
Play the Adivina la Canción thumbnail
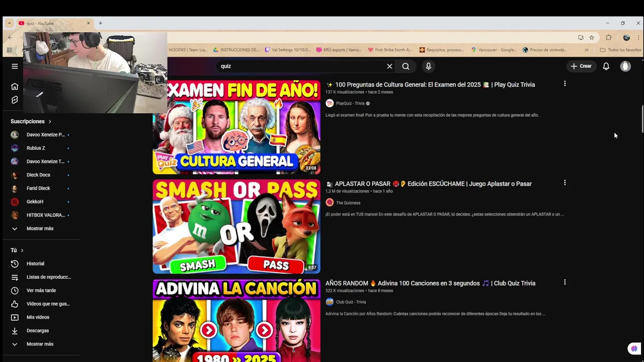[236, 321]
